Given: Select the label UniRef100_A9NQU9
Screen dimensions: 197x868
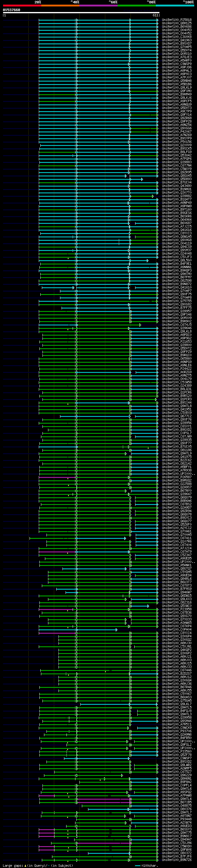Looking at the screenshot, I should click(x=177, y=104).
